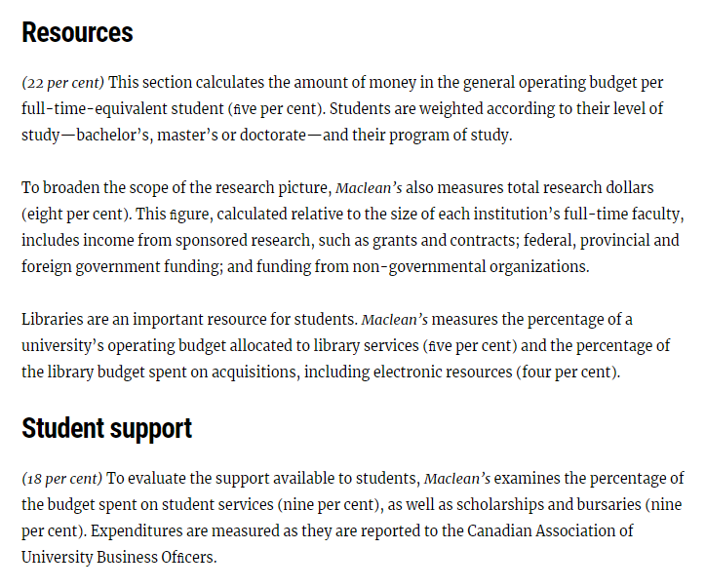Viewport: 706px width, 588px height.
Task: Click the "Resources" heading
Action: (77, 32)
